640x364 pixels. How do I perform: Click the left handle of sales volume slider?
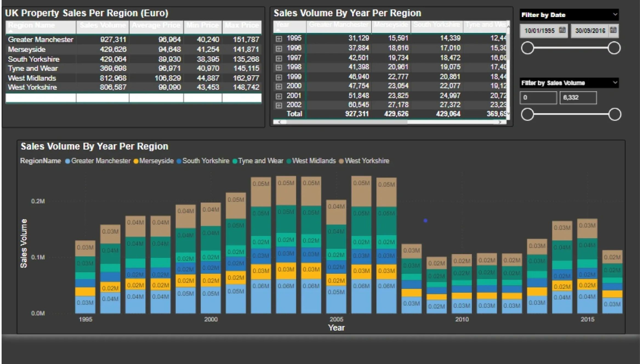tap(527, 114)
